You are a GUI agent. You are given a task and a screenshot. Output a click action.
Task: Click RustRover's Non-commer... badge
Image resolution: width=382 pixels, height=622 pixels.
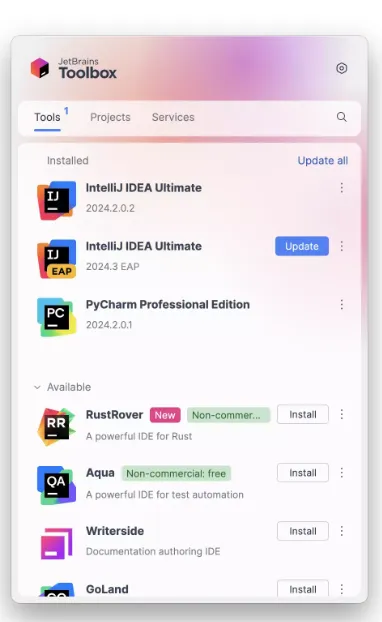pos(228,415)
